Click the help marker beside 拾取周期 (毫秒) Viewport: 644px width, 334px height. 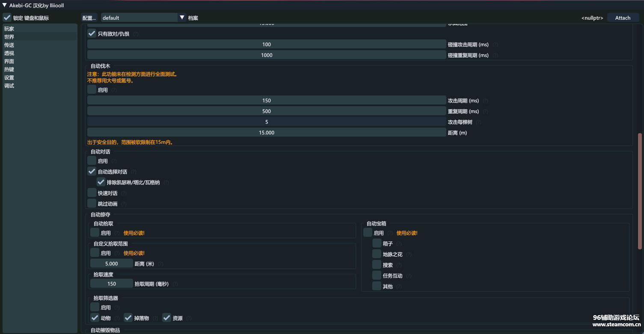175,284
